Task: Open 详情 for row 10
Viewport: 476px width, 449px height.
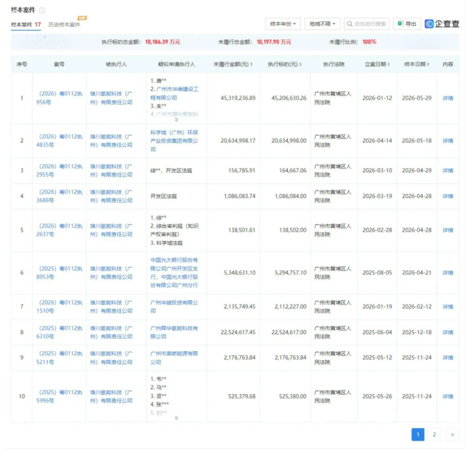Action: click(448, 397)
